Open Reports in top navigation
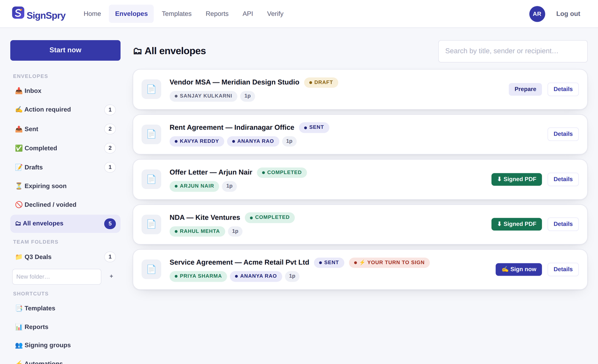This screenshot has width=598, height=364. (217, 14)
